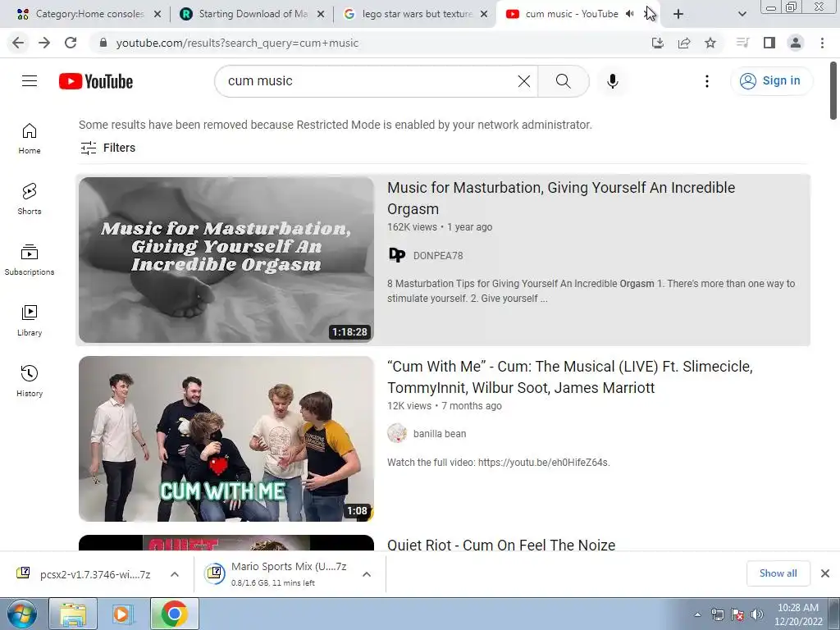Open the media player taskbar icon
The image size is (840, 630).
pyautogui.click(x=123, y=614)
